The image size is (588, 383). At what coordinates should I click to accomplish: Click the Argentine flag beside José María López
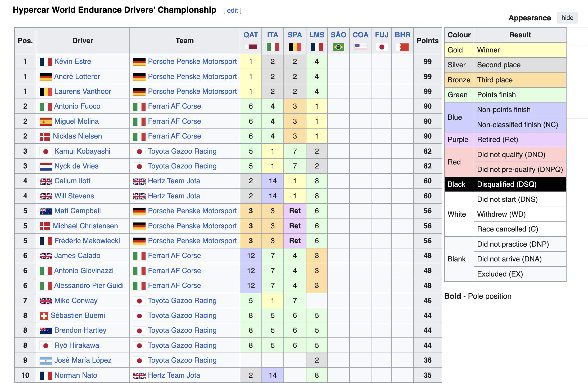(46, 360)
